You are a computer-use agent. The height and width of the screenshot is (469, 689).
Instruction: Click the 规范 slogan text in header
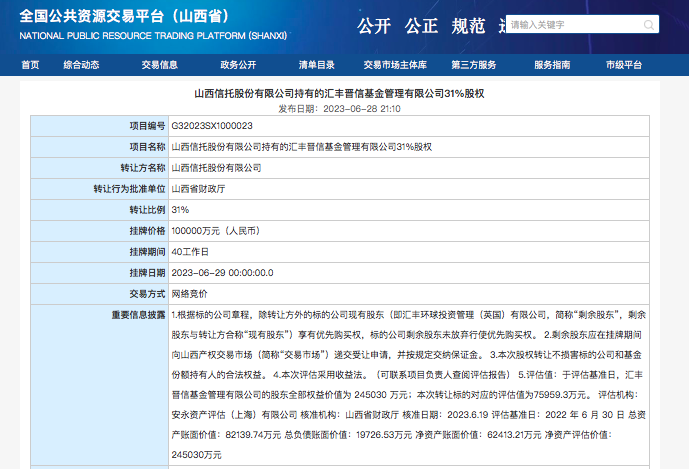click(468, 26)
